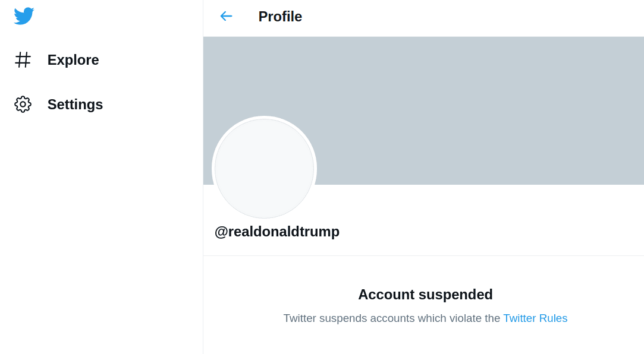Open the Twitter Rules link
The height and width of the screenshot is (354, 644).
[x=535, y=318]
